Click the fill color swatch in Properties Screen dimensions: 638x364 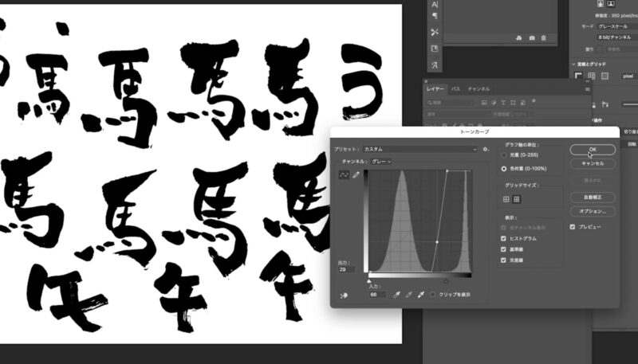coord(600,49)
